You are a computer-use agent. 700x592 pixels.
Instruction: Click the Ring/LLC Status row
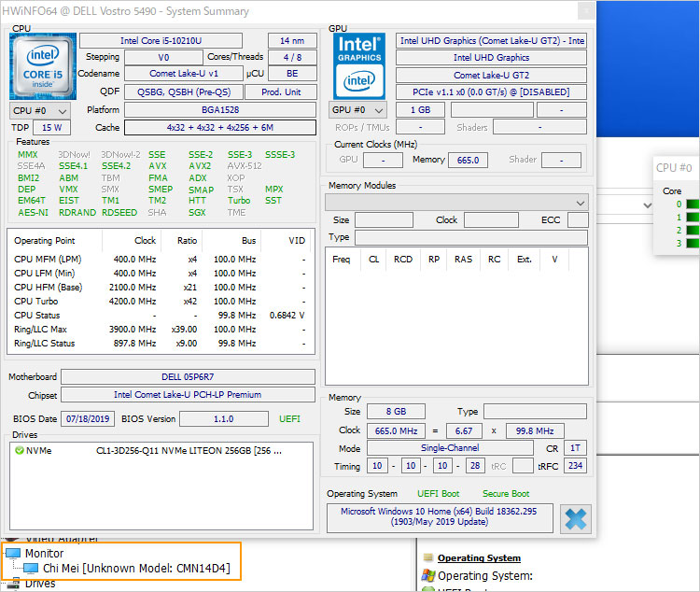(160, 344)
